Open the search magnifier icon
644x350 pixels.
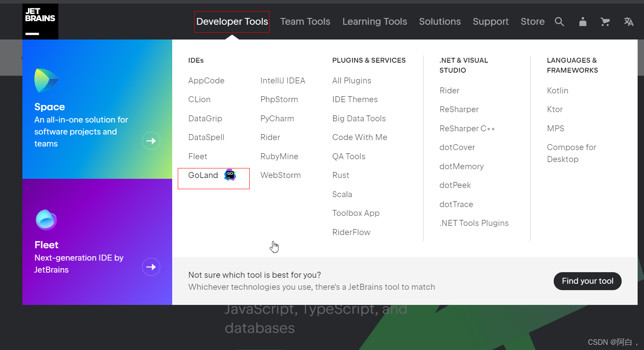click(559, 22)
